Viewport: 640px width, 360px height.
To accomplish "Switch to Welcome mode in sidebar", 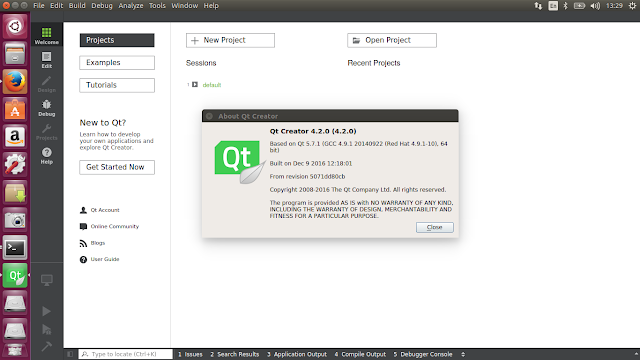I will point(47,36).
